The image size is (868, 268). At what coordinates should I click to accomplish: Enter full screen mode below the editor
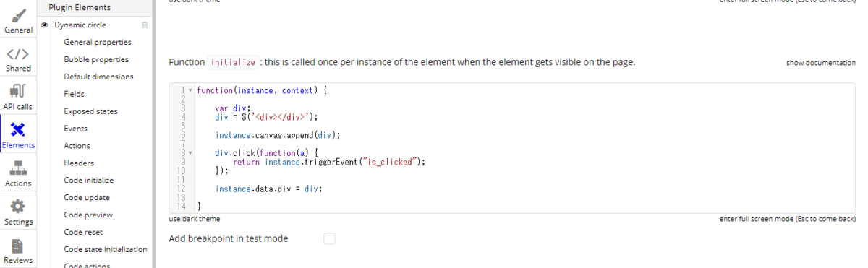788,219
